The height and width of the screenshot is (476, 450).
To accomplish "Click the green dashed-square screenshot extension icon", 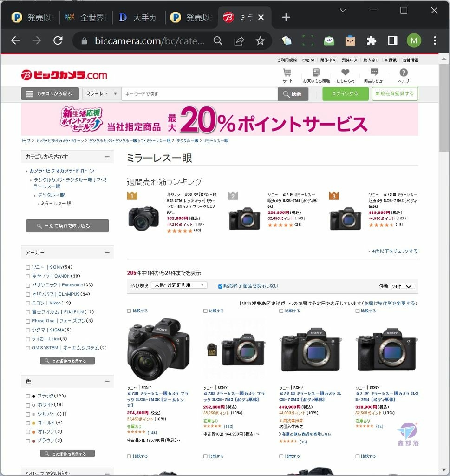I will 308,41.
